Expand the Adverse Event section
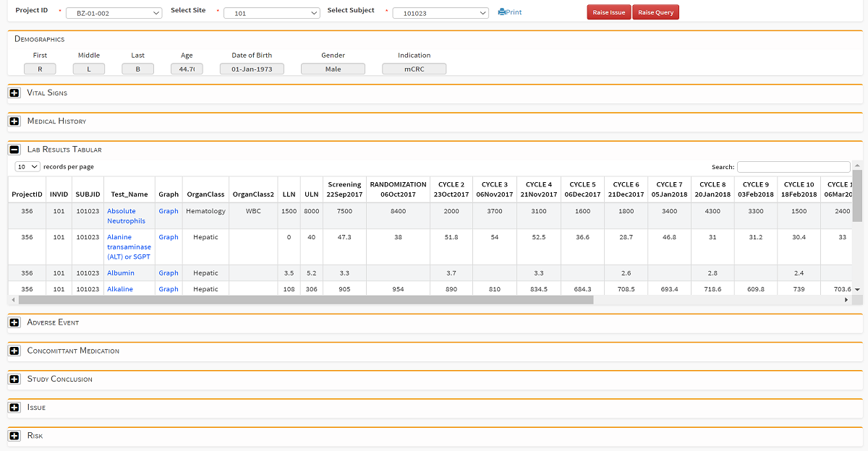 click(x=14, y=322)
